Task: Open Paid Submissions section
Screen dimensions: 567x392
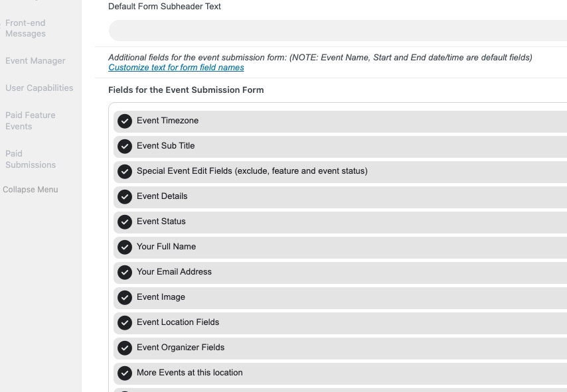Action: click(x=31, y=159)
